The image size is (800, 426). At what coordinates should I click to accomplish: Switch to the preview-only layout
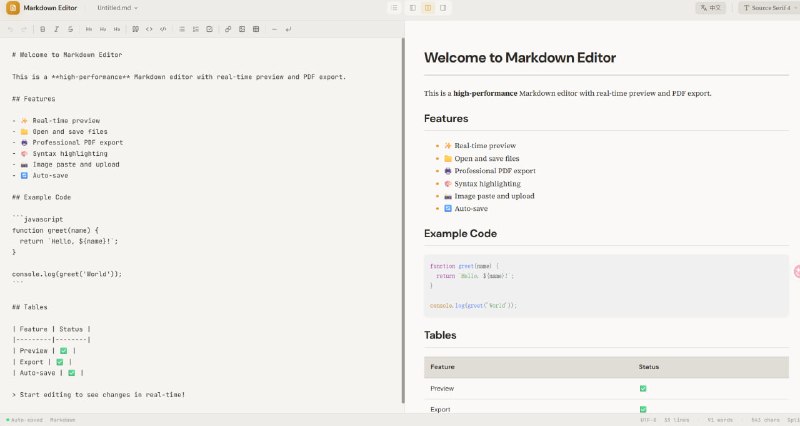coord(443,8)
